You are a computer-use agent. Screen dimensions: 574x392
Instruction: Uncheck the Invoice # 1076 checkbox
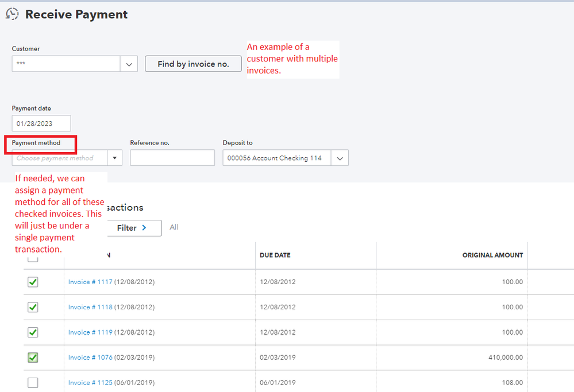tap(33, 358)
